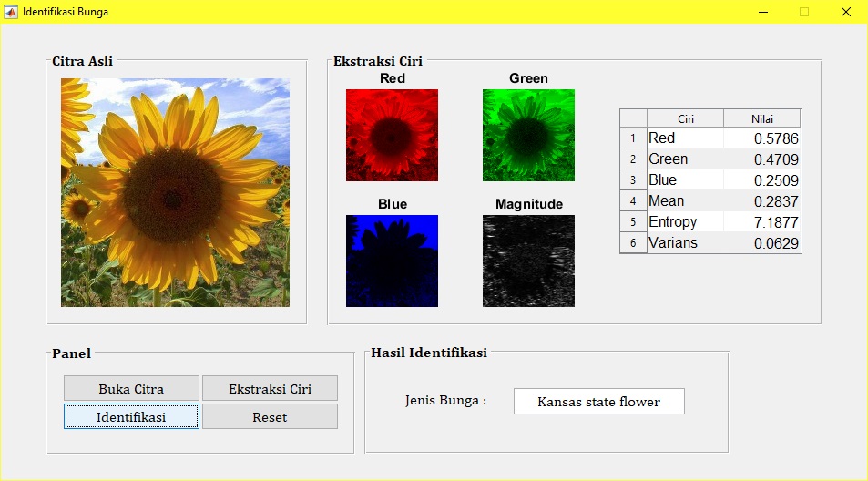Click the original sunflower image
This screenshot has height=481, width=868.
[x=175, y=192]
